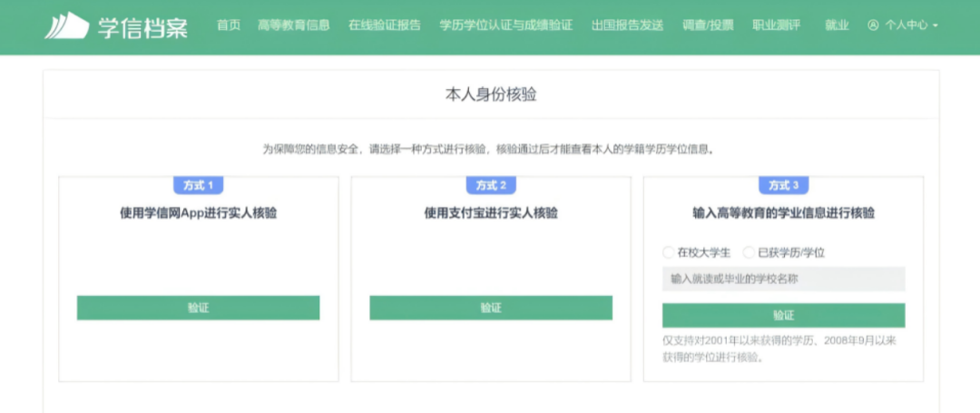Viewport: 980px width, 413px height.
Task: Click the 方式 3 badge
Action: [783, 185]
